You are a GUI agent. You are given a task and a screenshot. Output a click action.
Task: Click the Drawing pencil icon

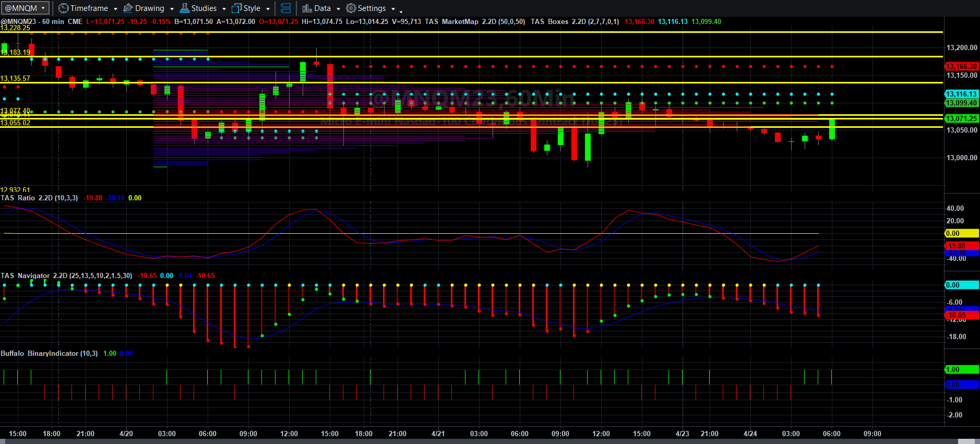(x=128, y=8)
